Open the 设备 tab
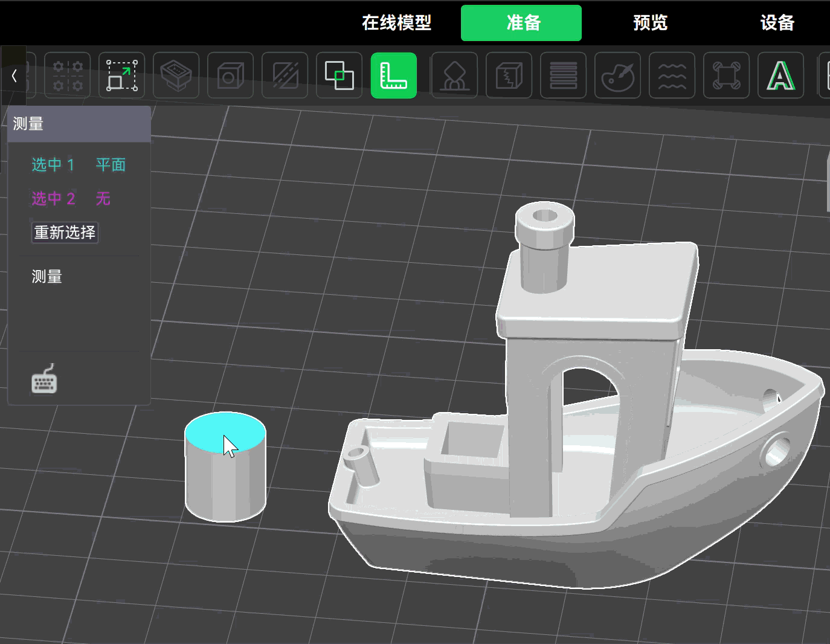 [x=777, y=23]
